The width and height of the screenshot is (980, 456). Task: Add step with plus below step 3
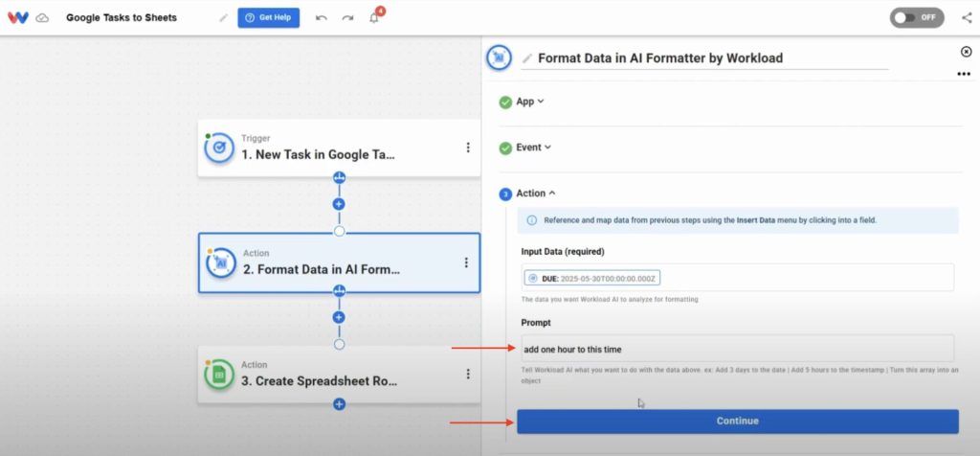point(339,404)
